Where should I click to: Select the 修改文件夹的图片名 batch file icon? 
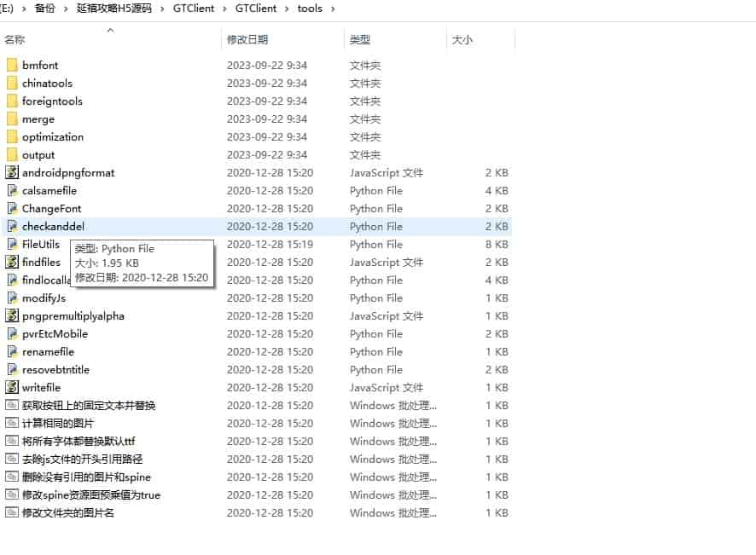[x=12, y=513]
